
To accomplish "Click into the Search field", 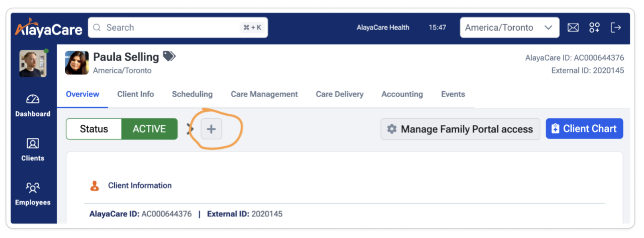I will 171,28.
